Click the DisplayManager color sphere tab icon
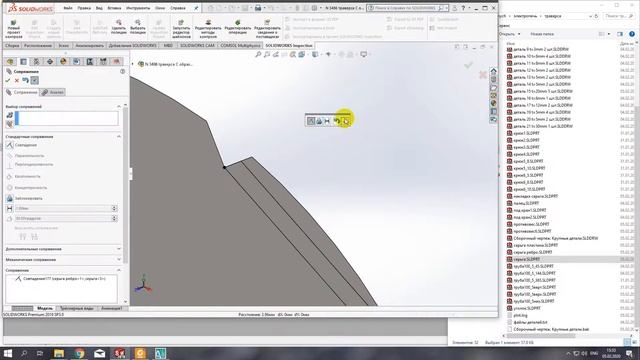640x360 pixels. click(63, 61)
